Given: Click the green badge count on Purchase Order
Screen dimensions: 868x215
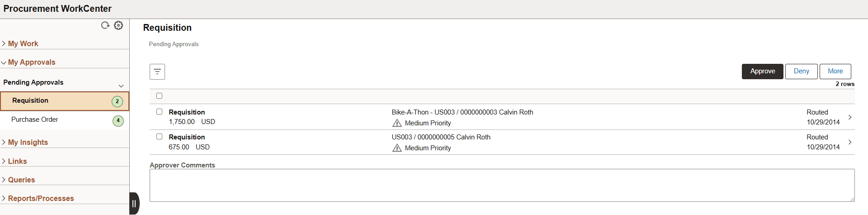Looking at the screenshot, I should [118, 121].
